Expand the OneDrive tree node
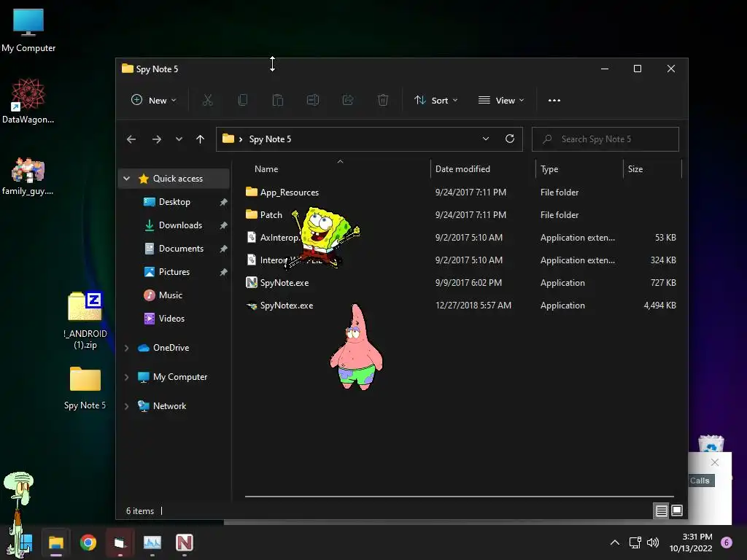The image size is (747, 560). [126, 348]
